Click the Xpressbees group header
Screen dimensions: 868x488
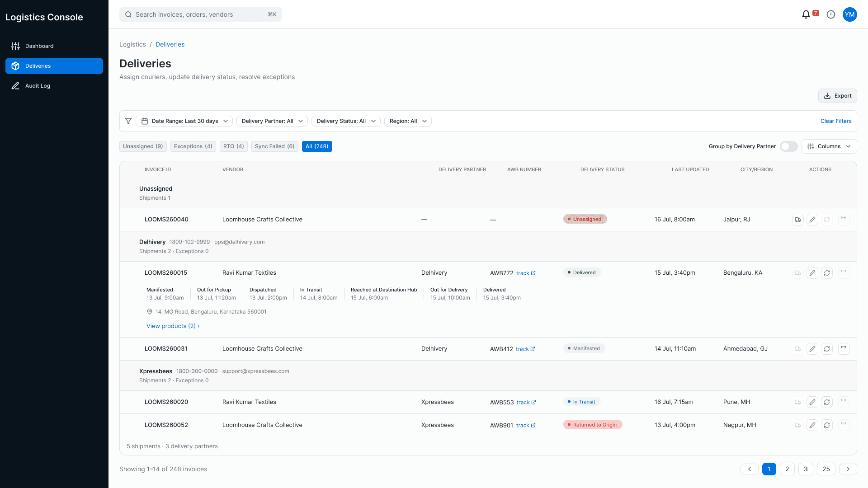(488, 375)
